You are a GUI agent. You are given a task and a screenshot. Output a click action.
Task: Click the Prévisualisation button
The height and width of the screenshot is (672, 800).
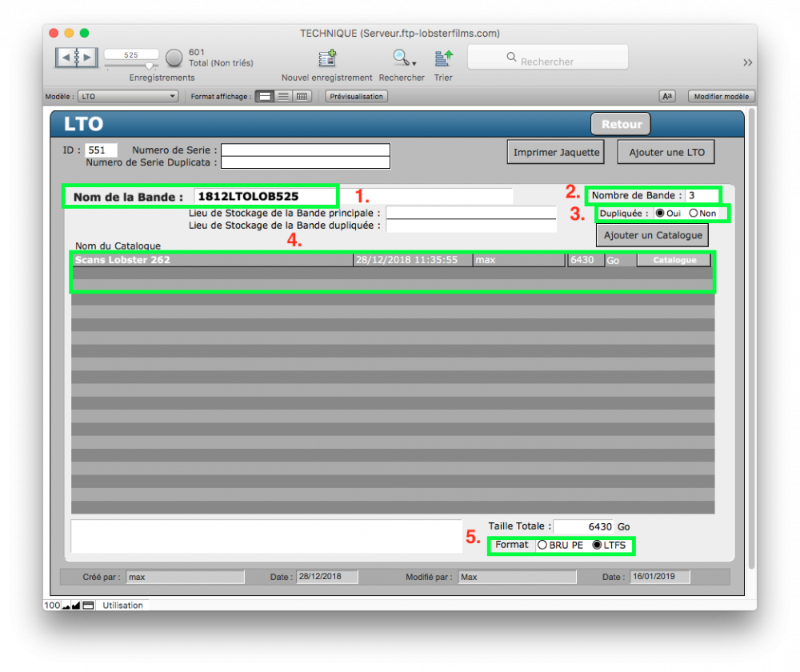pos(356,96)
